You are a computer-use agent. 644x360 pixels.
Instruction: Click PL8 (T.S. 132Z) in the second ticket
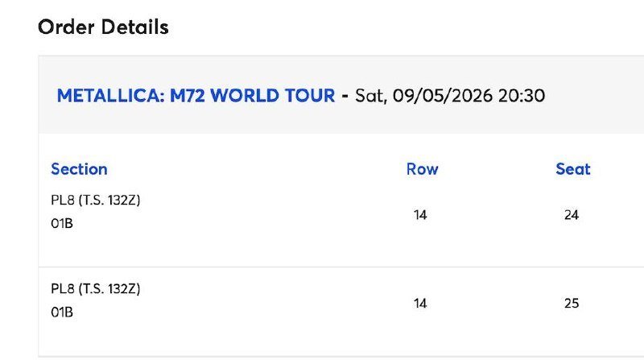coord(96,288)
